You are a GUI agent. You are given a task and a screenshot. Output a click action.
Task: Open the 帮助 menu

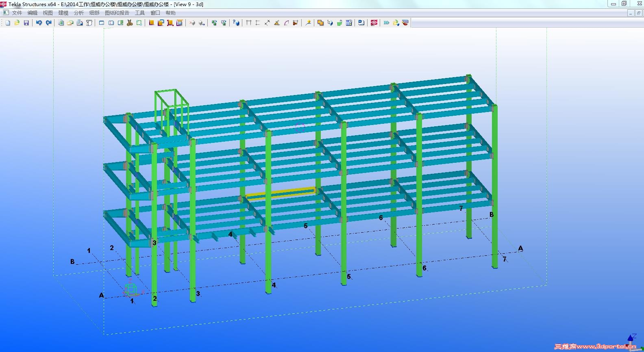click(171, 13)
